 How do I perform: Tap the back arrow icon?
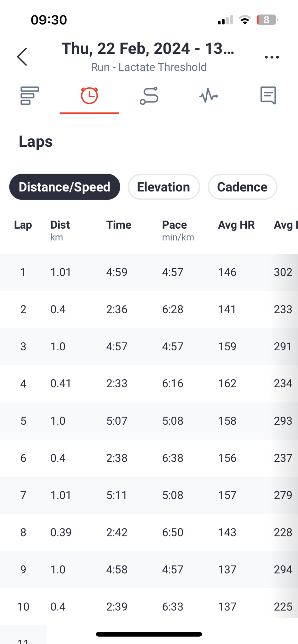click(22, 57)
